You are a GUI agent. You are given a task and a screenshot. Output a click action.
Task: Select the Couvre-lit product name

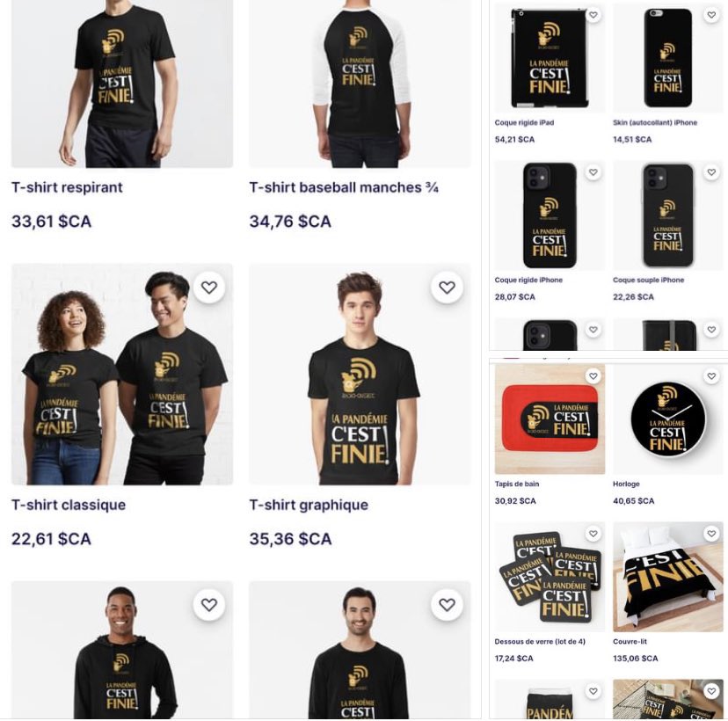pyautogui.click(x=630, y=641)
